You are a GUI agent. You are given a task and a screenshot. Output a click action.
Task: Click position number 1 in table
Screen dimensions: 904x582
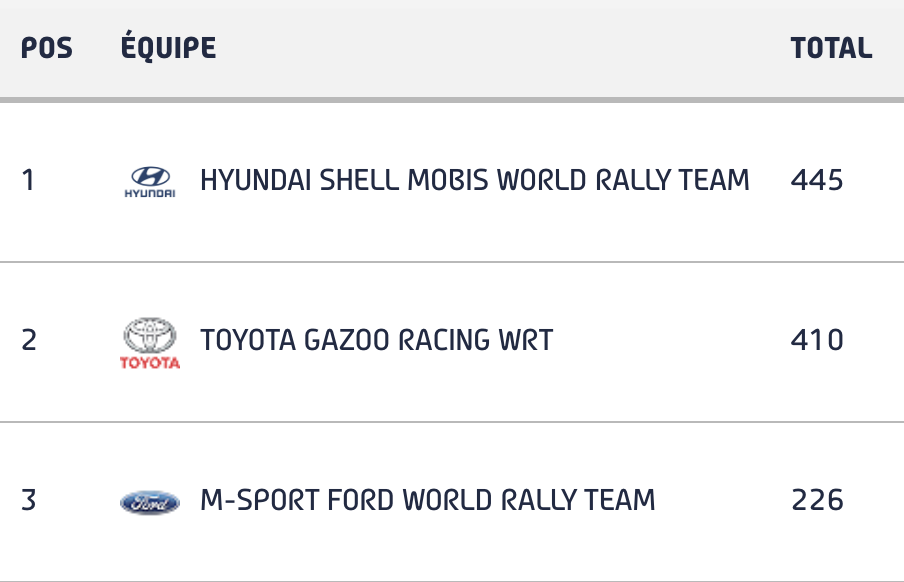[x=28, y=180]
